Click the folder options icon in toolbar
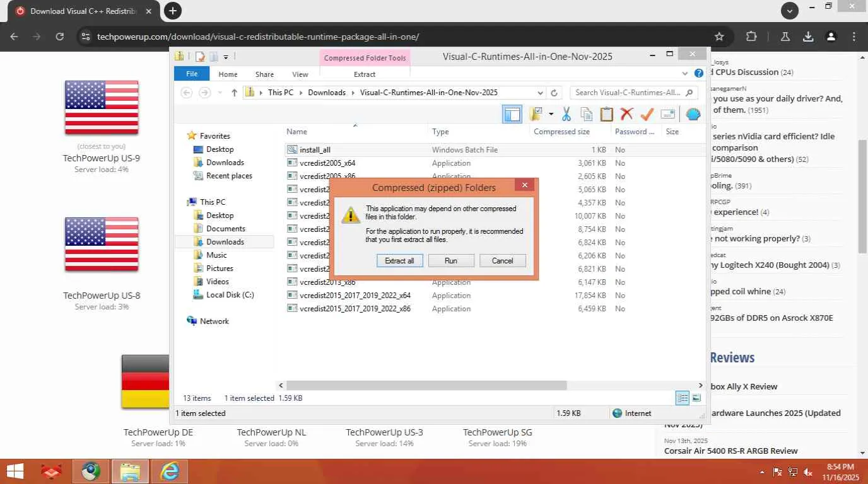This screenshot has width=868, height=484. click(x=536, y=114)
